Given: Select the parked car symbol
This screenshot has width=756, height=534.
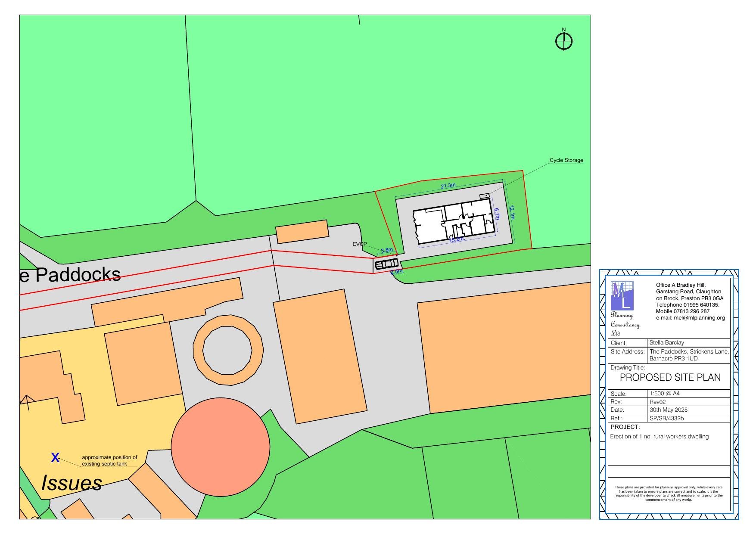Looking at the screenshot, I should pyautogui.click(x=386, y=264).
